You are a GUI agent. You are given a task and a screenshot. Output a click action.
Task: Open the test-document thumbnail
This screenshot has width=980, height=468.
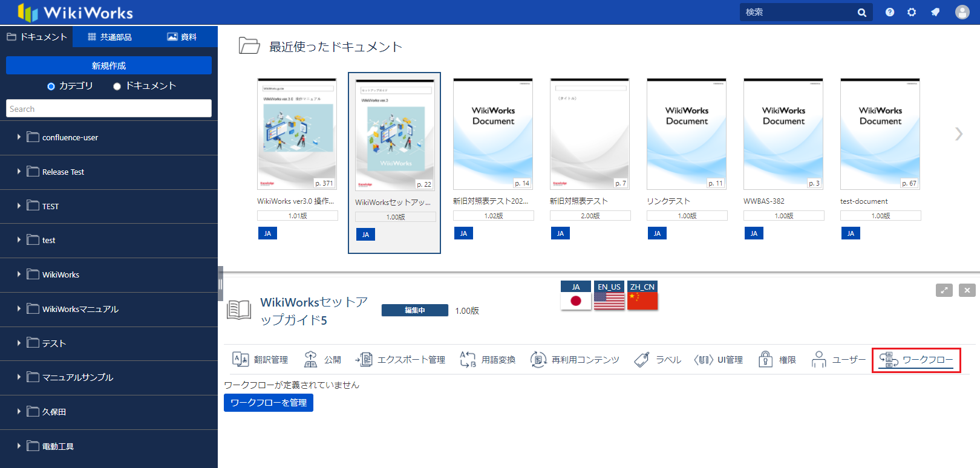[880, 134]
